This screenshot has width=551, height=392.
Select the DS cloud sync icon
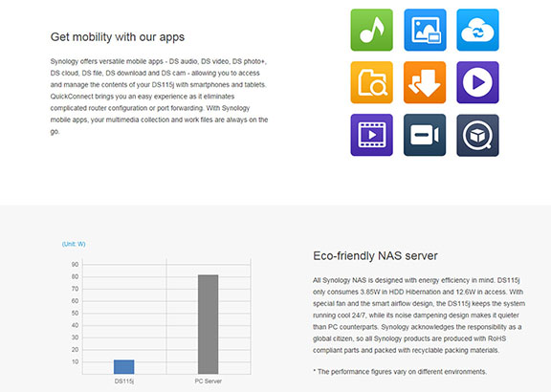(x=477, y=30)
